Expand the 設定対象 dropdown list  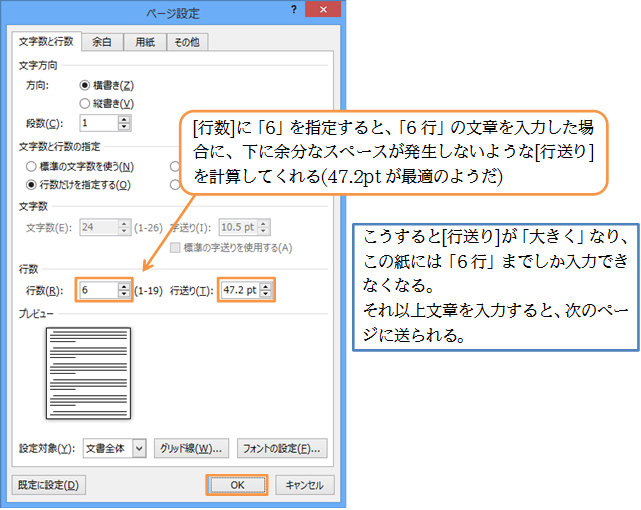click(139, 447)
